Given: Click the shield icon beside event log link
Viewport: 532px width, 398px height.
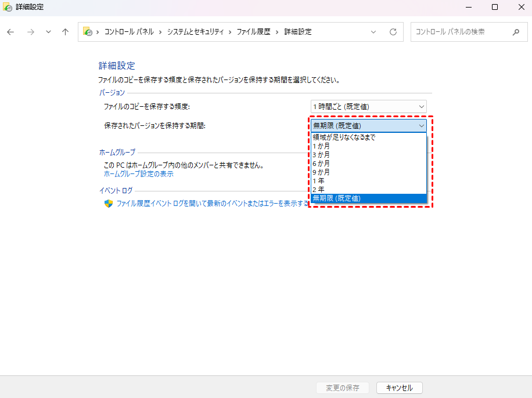Looking at the screenshot, I should 108,204.
